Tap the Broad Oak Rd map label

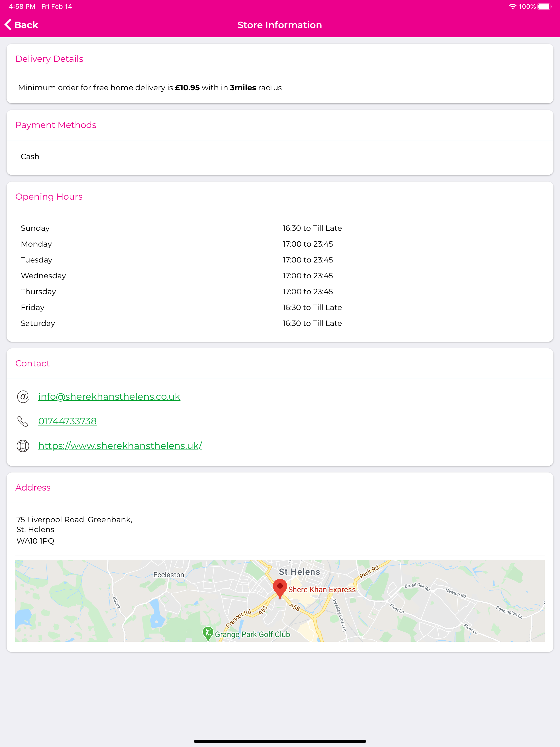click(417, 587)
